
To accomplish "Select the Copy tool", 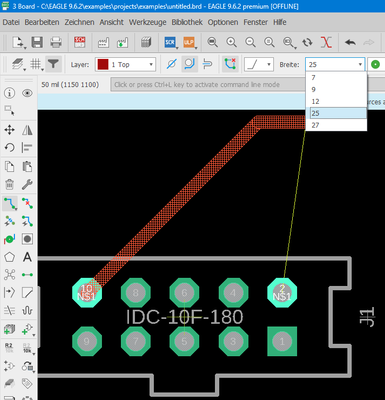I will [9, 166].
